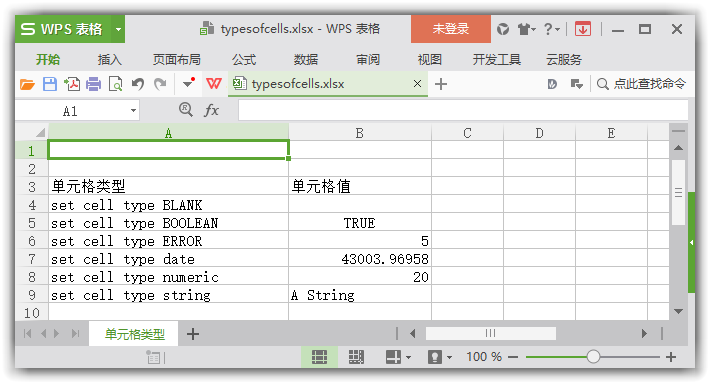Toggle the reading mode layout icon

pyautogui.click(x=393, y=357)
